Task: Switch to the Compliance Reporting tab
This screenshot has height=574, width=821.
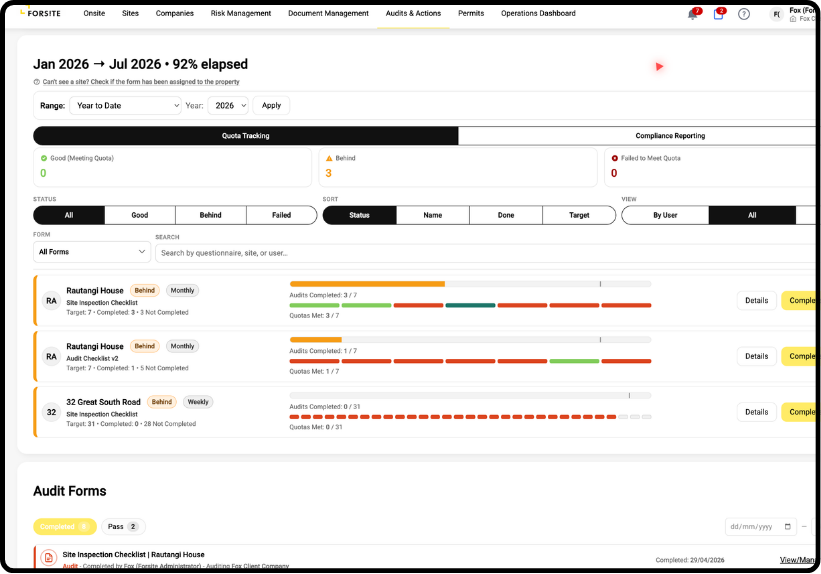Action: [x=638, y=136]
